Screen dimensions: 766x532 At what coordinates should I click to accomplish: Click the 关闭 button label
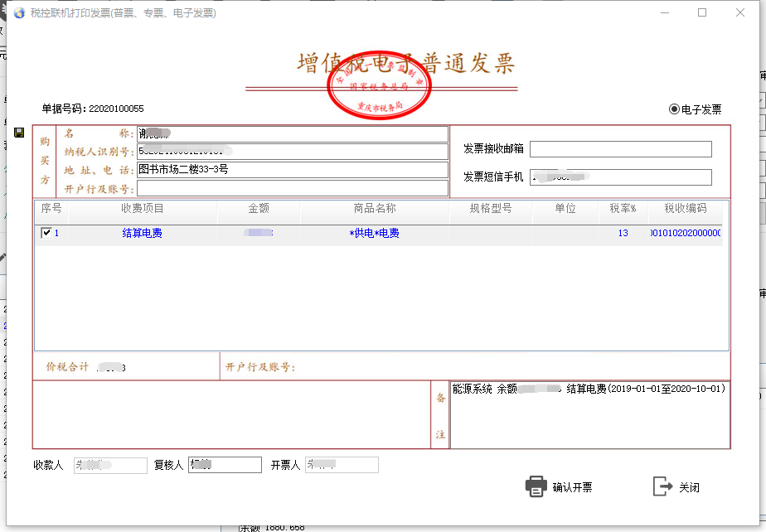click(689, 487)
